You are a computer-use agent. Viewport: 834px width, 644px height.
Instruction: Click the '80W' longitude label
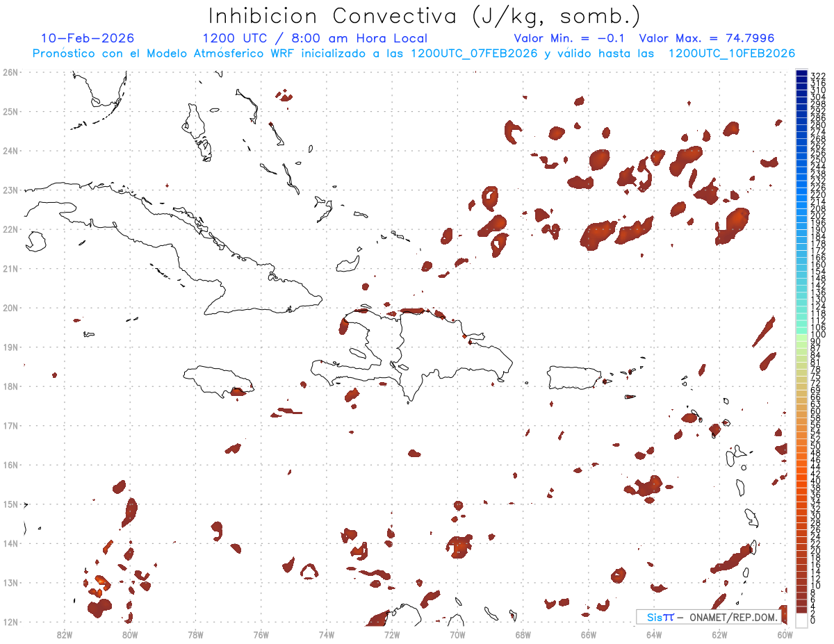pyautogui.click(x=130, y=634)
